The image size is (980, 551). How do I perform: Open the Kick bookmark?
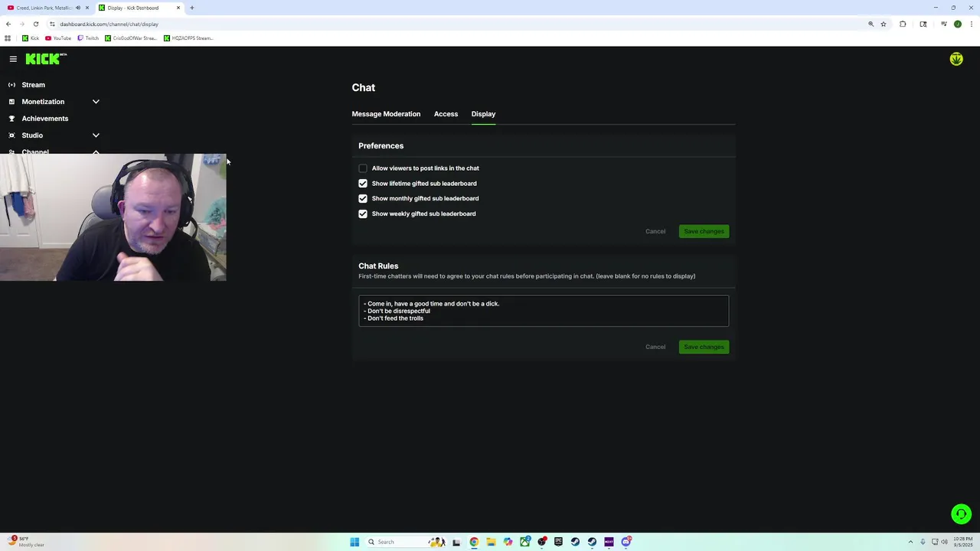(x=31, y=38)
